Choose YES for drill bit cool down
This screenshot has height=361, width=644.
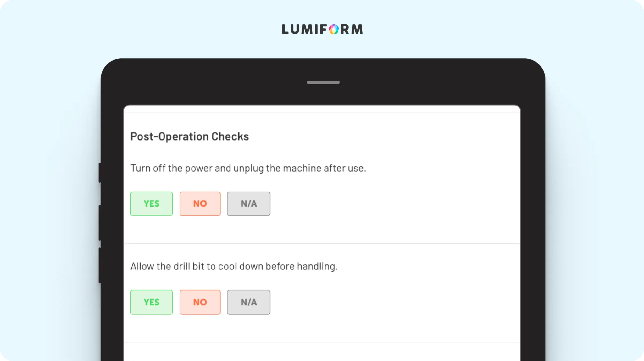[152, 302]
